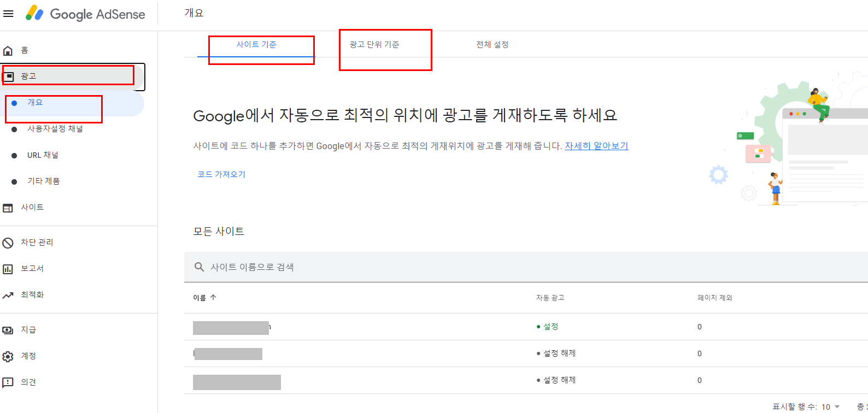Click the search magnifier icon

200,267
